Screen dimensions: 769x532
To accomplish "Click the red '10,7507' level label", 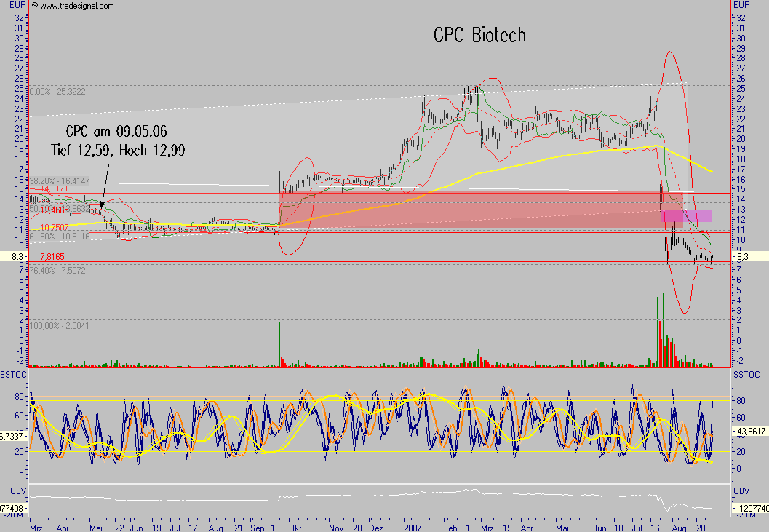I will pos(55,227).
